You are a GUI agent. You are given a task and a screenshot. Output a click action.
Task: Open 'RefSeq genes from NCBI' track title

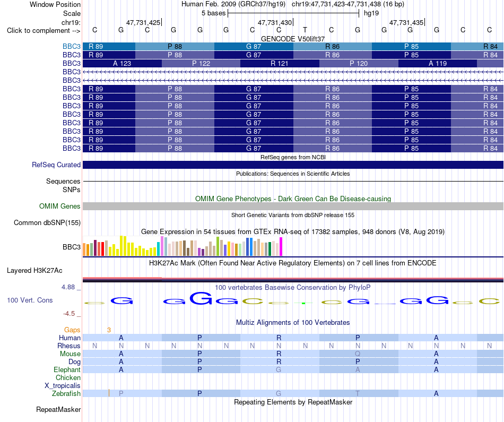[293, 157]
